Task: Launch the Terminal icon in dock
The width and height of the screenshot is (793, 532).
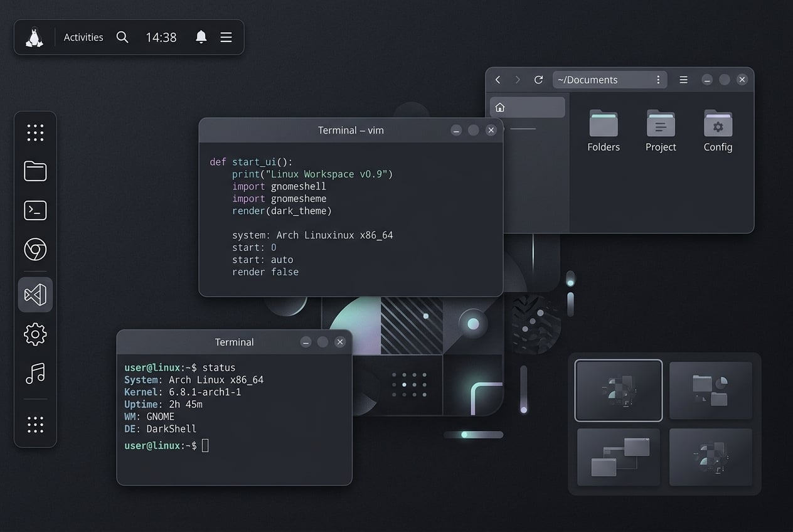Action: [35, 210]
